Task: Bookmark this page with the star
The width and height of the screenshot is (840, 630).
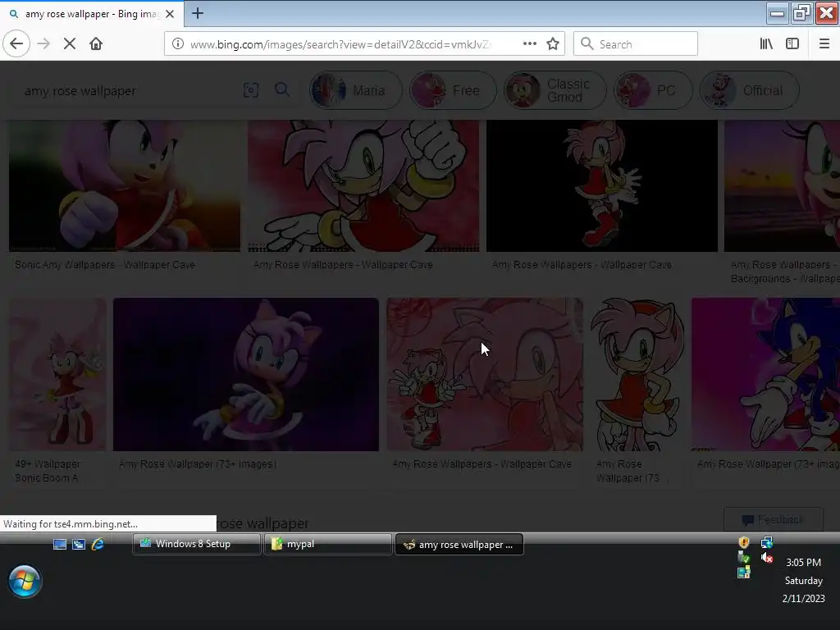Action: 553,44
